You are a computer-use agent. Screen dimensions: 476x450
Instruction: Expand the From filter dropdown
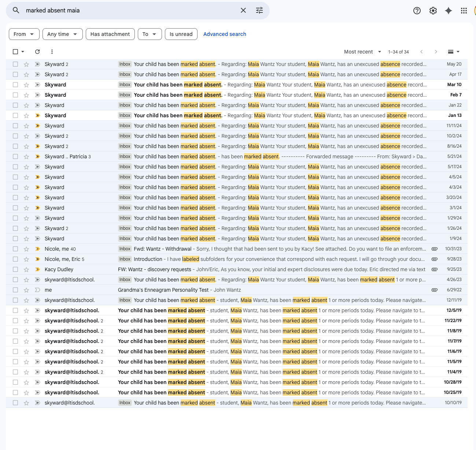point(24,34)
